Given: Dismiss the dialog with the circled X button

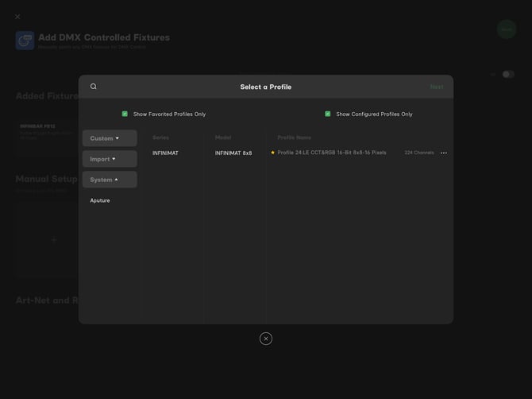Looking at the screenshot, I should click(x=266, y=339).
